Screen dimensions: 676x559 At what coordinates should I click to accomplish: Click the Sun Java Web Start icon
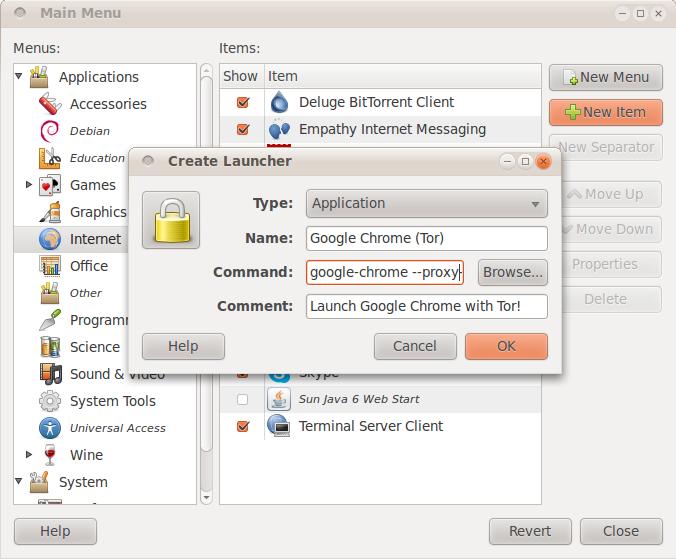[x=279, y=399]
